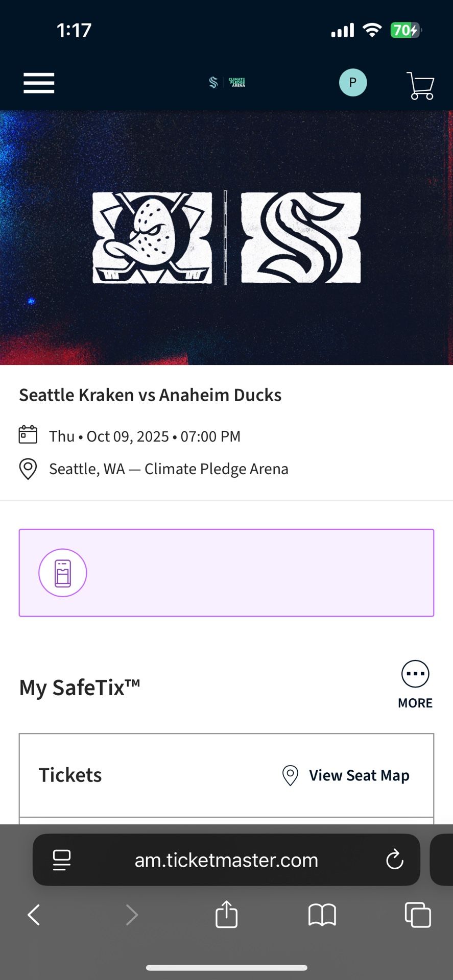Open the hamburger navigation menu
The image size is (453, 980).
39,83
